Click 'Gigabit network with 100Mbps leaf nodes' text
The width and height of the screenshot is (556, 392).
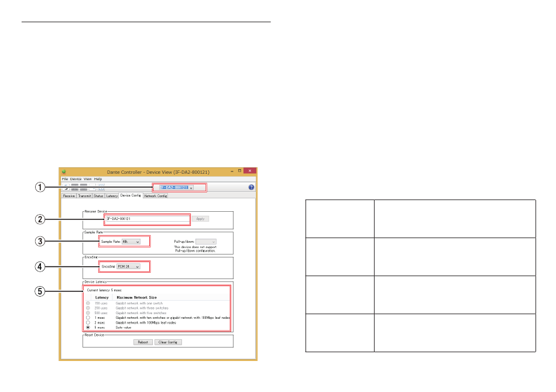click(146, 323)
